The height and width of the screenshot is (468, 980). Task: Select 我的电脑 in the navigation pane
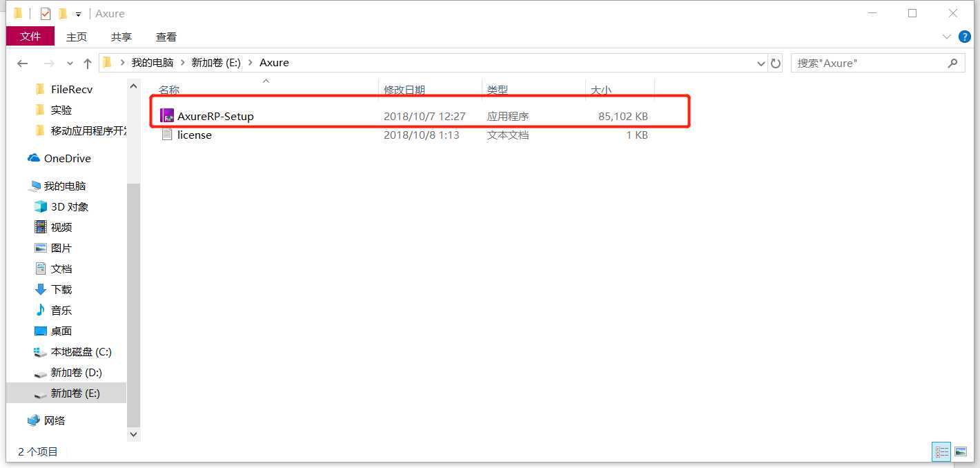[x=64, y=186]
